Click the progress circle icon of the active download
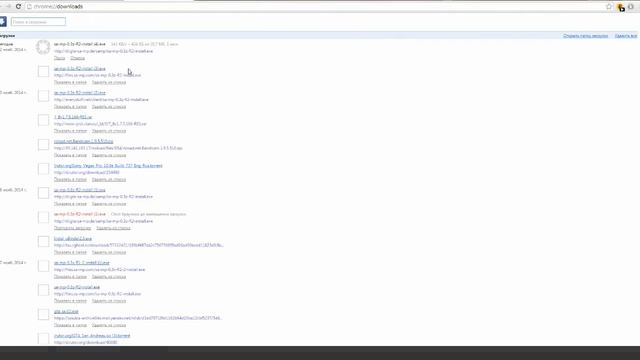This screenshot has width=640, height=360. (x=43, y=47)
